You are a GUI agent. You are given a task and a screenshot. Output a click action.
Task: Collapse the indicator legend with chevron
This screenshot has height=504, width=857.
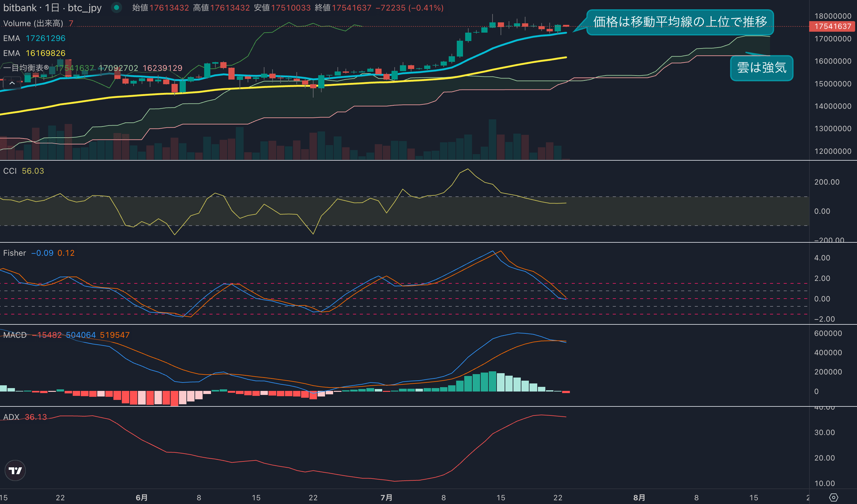pyautogui.click(x=12, y=83)
